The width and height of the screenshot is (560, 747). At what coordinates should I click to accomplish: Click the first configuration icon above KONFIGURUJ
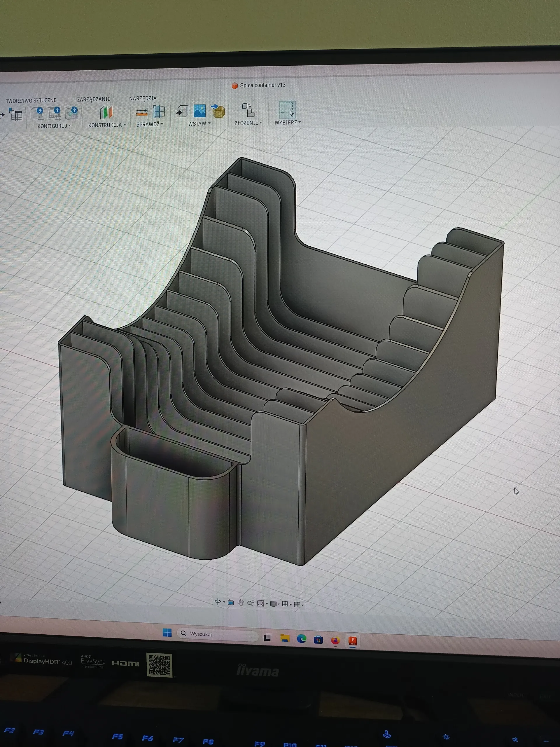click(x=37, y=114)
